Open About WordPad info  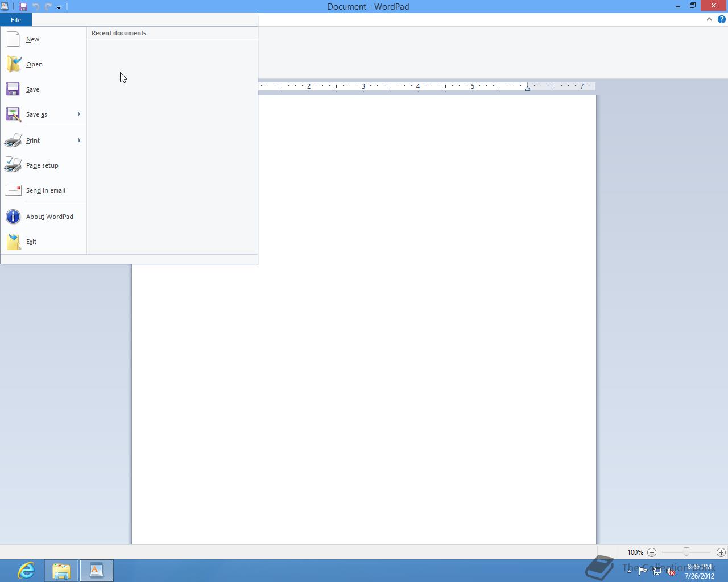(43, 217)
